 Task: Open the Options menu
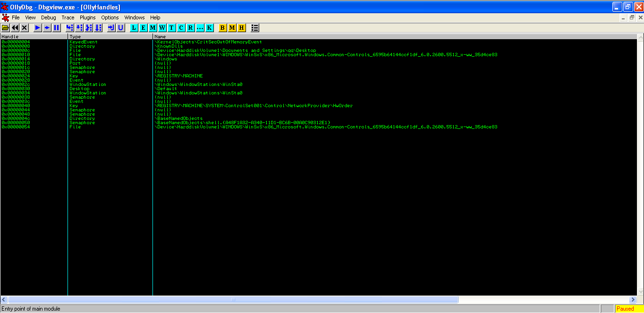(x=110, y=17)
